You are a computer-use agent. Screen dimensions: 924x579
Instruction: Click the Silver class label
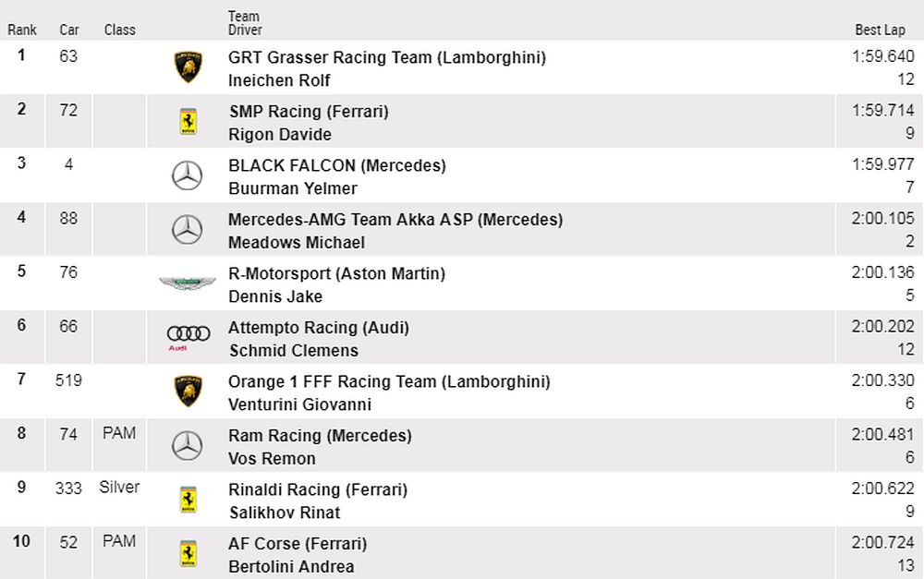[x=119, y=487]
